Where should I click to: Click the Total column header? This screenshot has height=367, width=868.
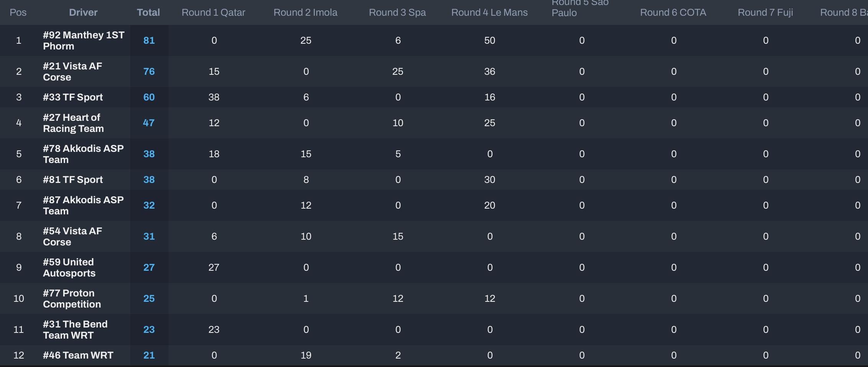[148, 12]
